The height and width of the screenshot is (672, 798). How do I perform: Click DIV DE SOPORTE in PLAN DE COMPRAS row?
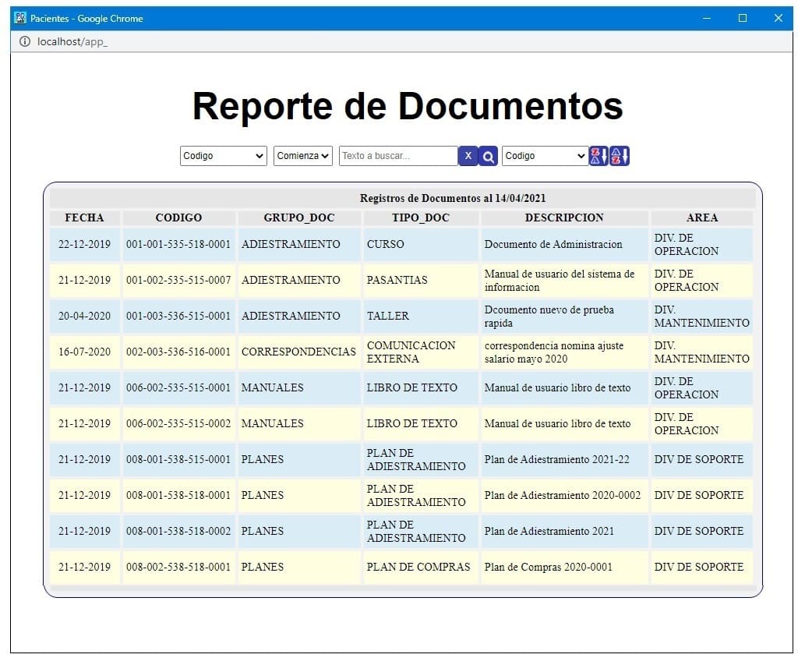tap(699, 567)
